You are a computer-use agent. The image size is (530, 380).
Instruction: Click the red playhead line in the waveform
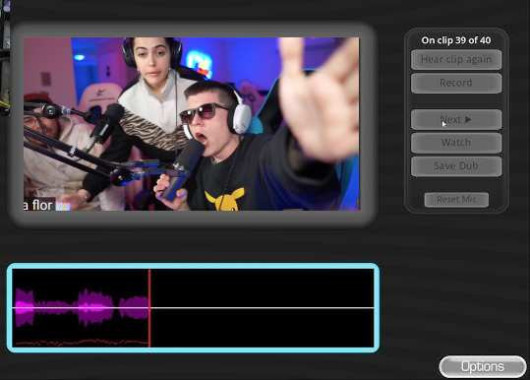149,308
